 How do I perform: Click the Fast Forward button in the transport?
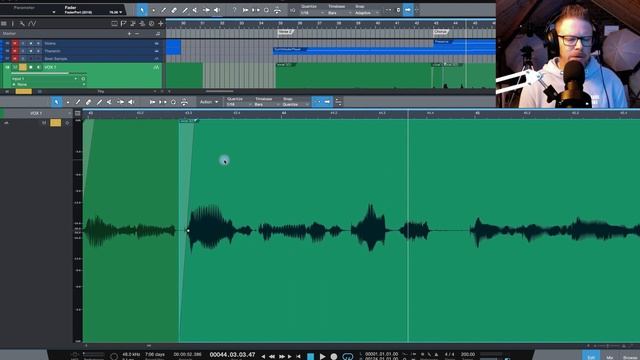coord(282,357)
